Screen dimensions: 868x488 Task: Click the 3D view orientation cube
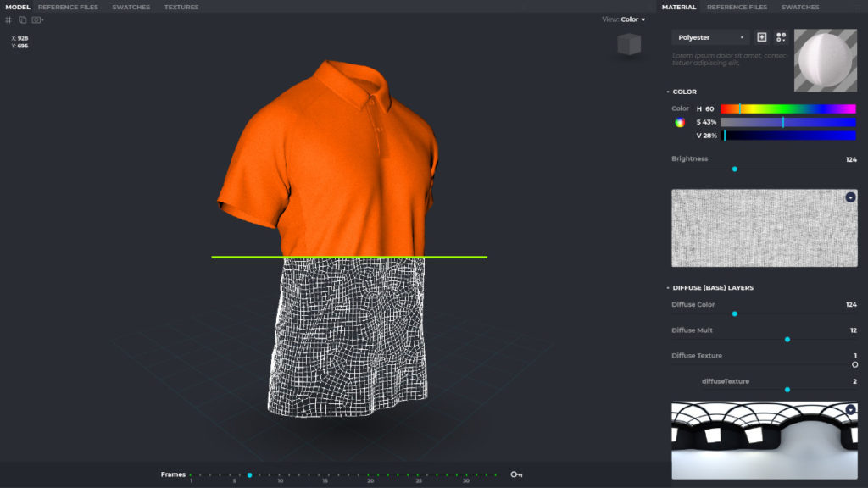coord(629,44)
